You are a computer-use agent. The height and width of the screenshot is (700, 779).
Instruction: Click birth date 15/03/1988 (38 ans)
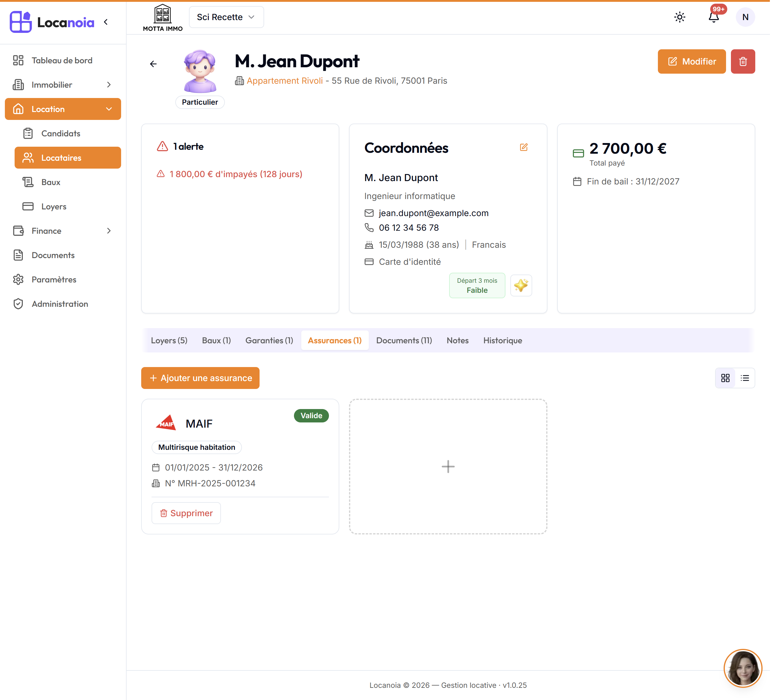(419, 245)
